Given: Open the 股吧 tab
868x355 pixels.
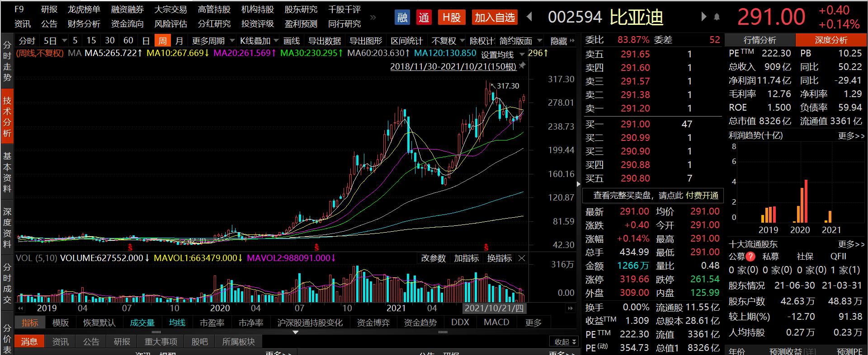Looking at the screenshot, I should [x=199, y=342].
